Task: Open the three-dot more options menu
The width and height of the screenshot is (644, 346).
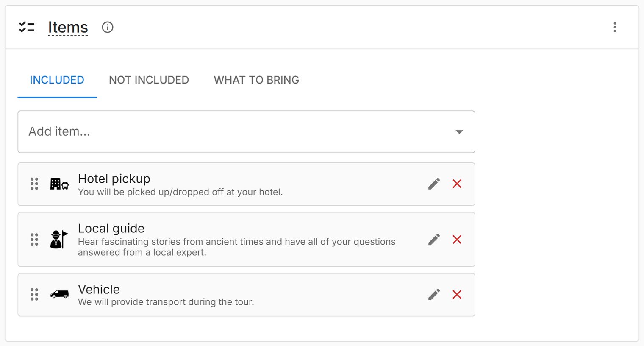Action: click(x=615, y=27)
